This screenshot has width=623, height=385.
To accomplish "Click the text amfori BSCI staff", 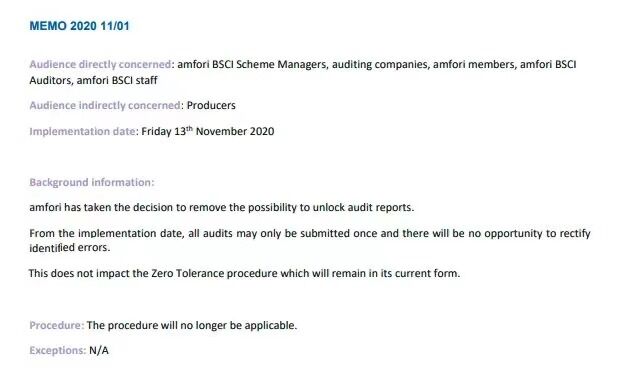I will (x=117, y=80).
